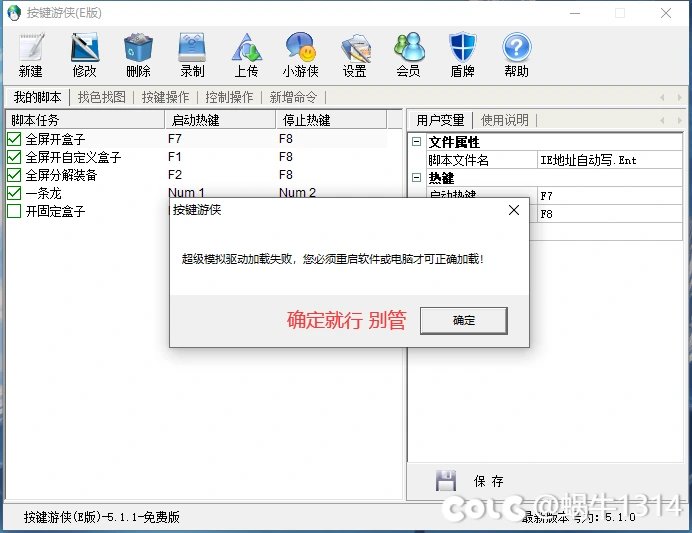Click the script file name field IE地址自动写.Ent
This screenshot has width=692, height=533.
pyautogui.click(x=609, y=160)
